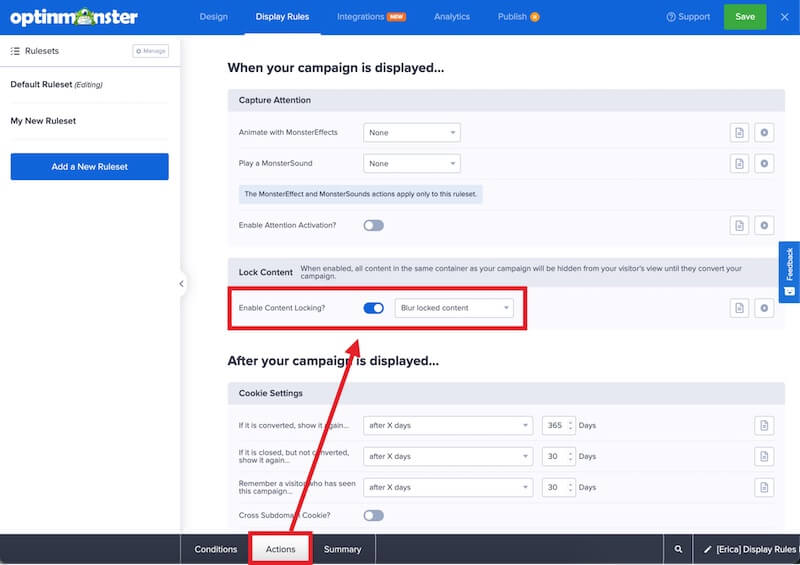800x565 pixels.
Task: Open documentation icon for Play a MonsterSound
Action: pyautogui.click(x=739, y=164)
